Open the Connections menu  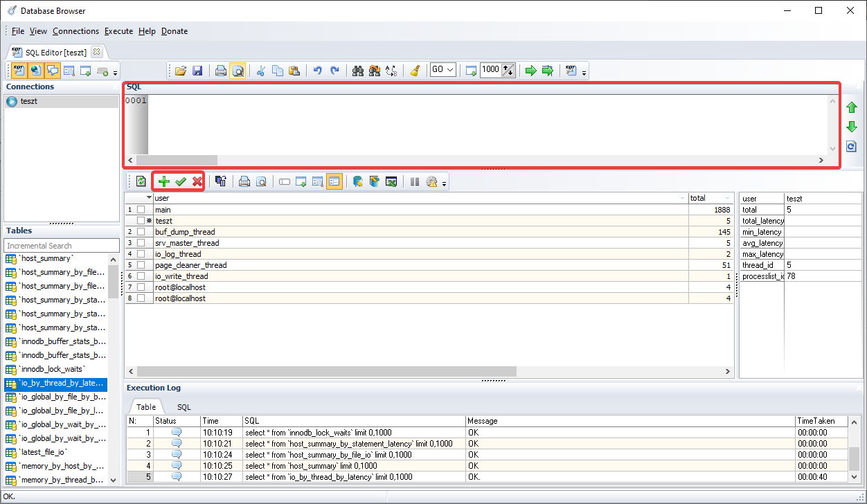[x=75, y=31]
